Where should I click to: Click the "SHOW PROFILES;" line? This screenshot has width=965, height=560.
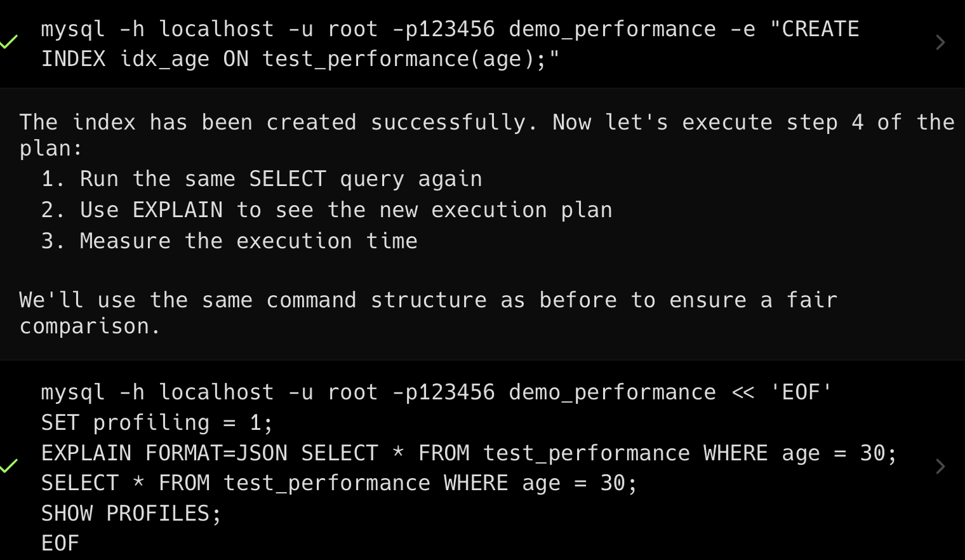(131, 514)
